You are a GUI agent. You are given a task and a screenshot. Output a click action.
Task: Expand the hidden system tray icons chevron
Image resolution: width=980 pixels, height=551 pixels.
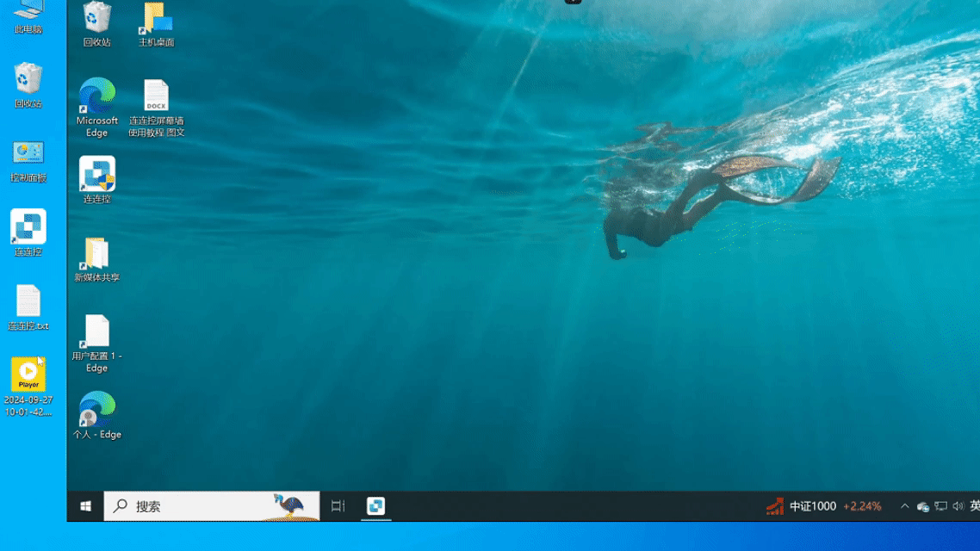[904, 506]
